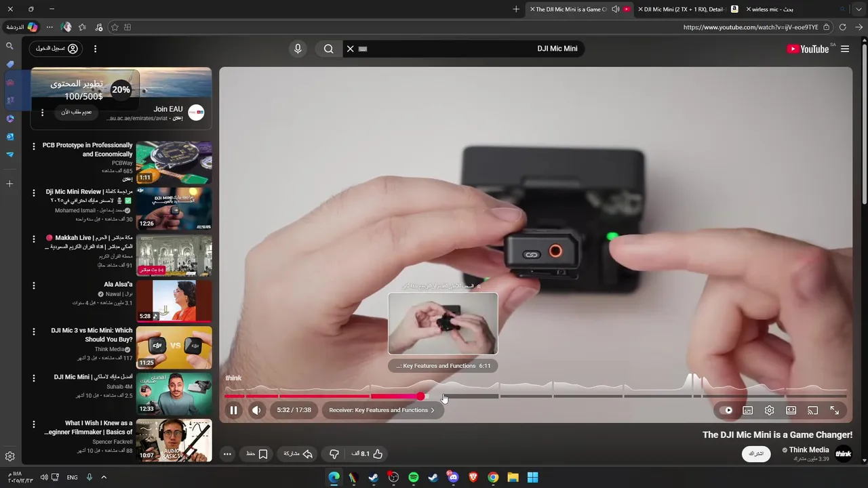
Task: Open 'Ala Alsa'a' video title
Action: point(118,285)
